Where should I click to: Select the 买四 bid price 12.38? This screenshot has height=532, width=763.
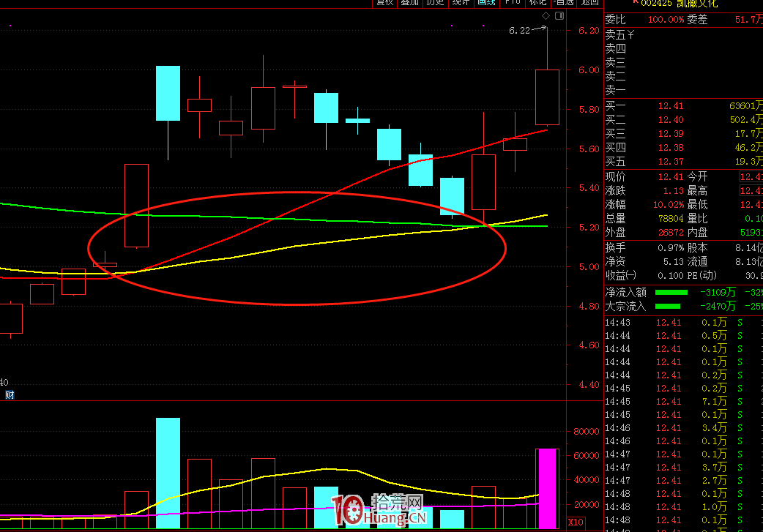click(x=671, y=147)
